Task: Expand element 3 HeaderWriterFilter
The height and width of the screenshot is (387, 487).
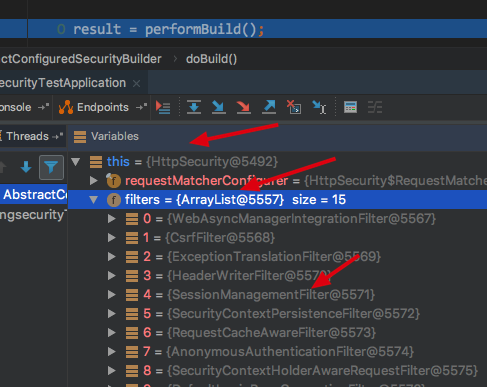Action: (x=111, y=276)
